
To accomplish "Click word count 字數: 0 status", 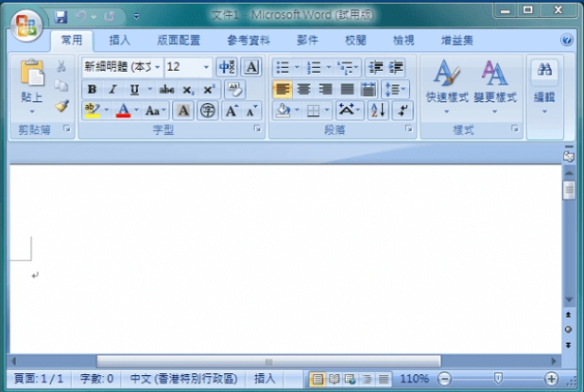I will pos(96,379).
